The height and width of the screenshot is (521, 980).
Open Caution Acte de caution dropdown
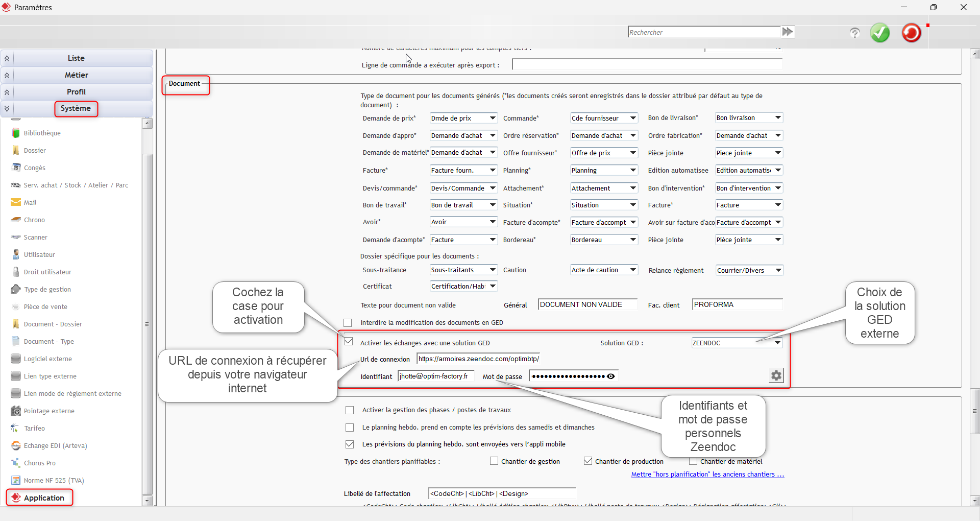point(604,270)
